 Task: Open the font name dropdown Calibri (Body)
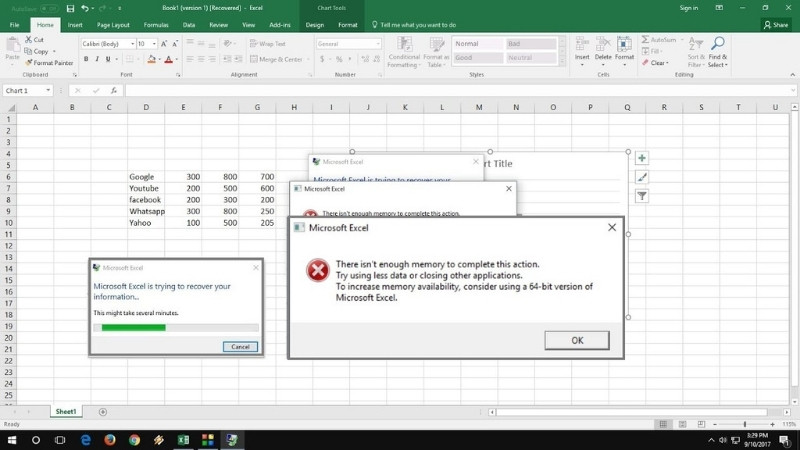point(132,44)
